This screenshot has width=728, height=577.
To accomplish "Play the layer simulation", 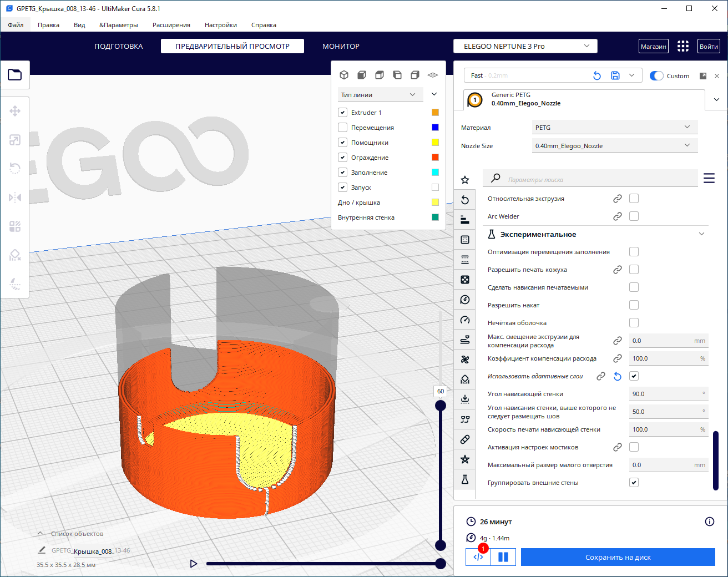I will [x=194, y=564].
